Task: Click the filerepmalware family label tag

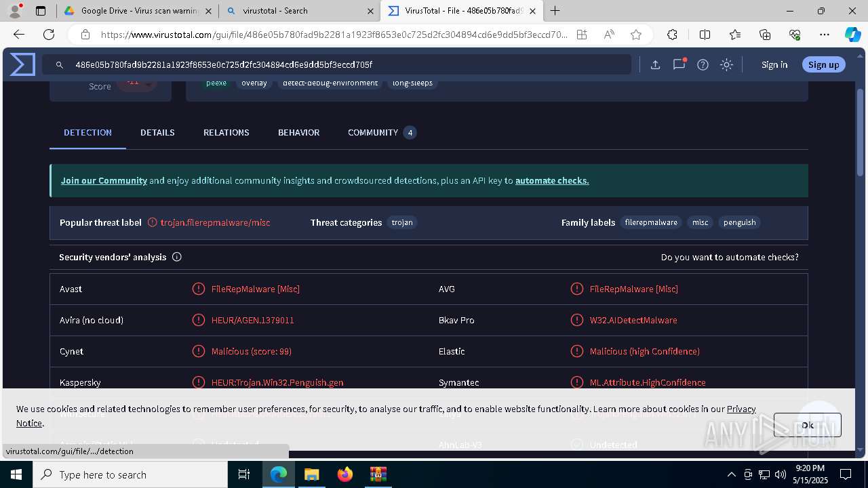Action: coord(651,222)
